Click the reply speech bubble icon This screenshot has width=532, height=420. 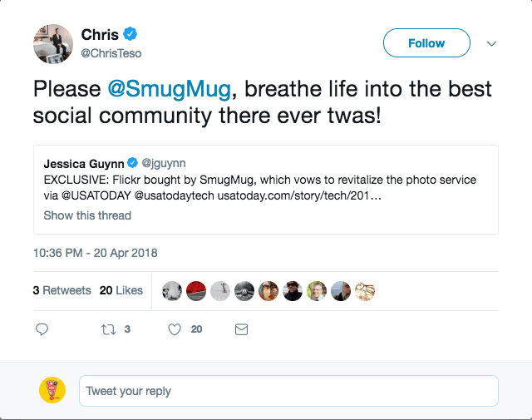(42, 329)
